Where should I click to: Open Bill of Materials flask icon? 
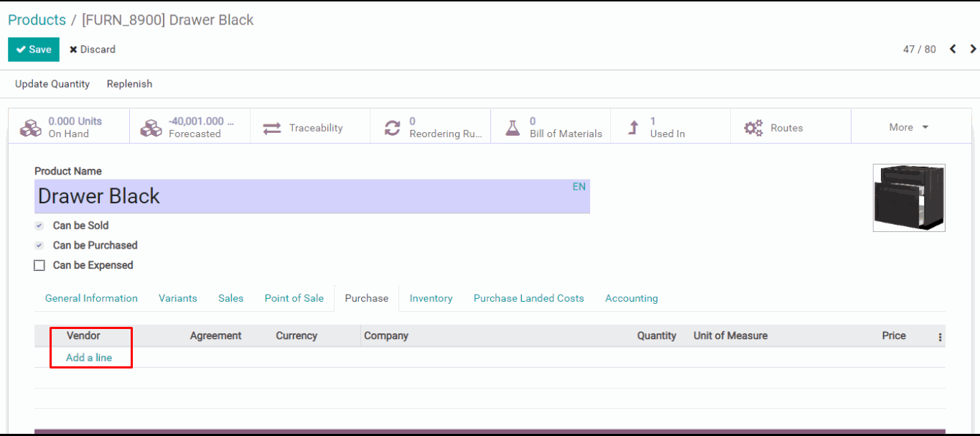(512, 128)
